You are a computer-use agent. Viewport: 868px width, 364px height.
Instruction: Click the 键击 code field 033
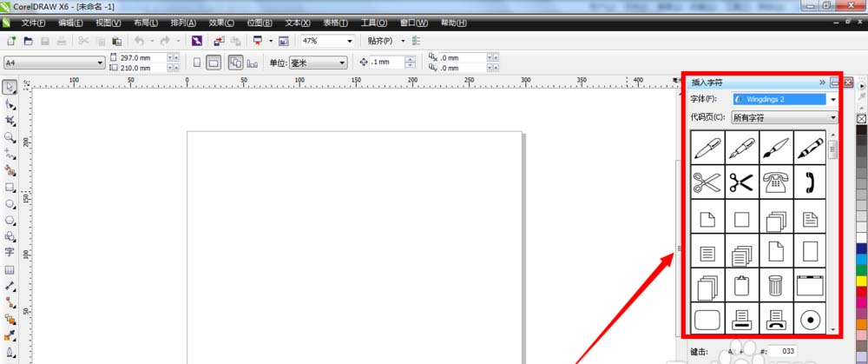(782, 351)
